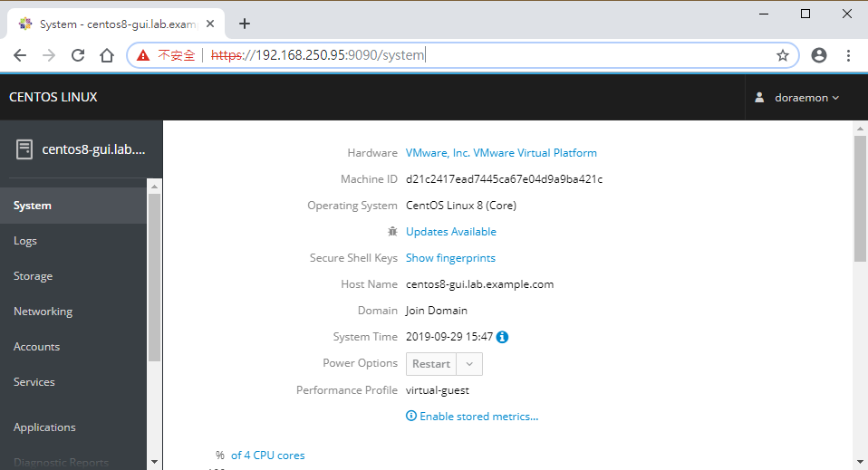
Task: Change system time 2019-09-29 15:47
Action: [x=448, y=337]
